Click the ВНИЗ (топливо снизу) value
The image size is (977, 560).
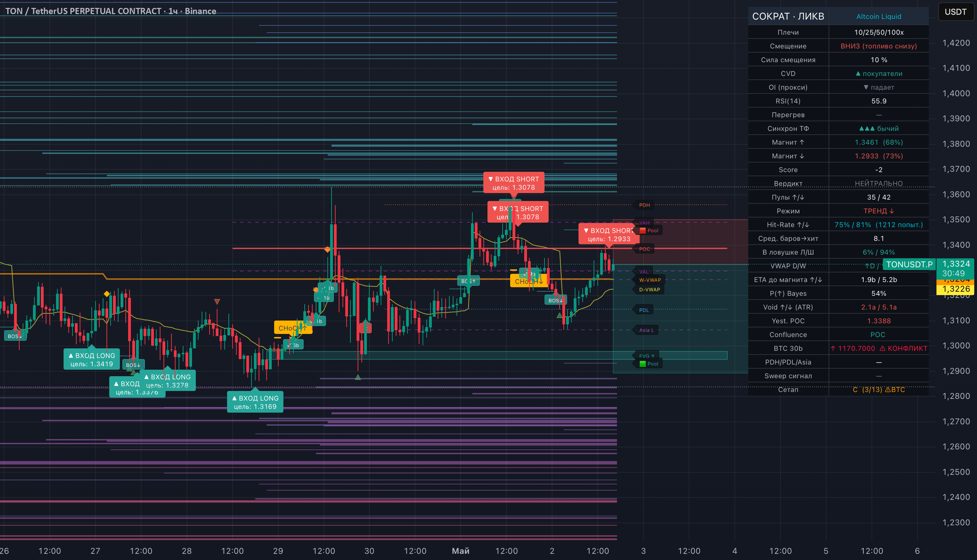pos(878,46)
